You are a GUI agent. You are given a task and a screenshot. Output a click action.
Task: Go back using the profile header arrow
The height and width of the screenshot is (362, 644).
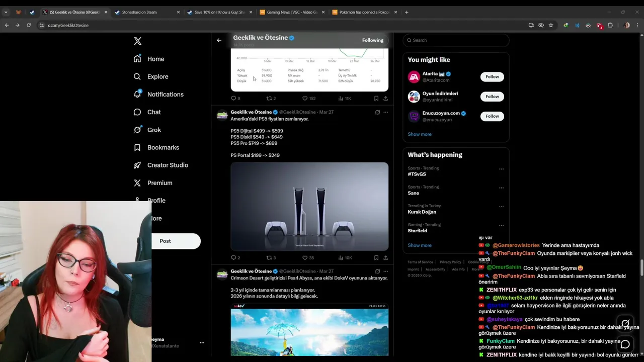coord(219,40)
